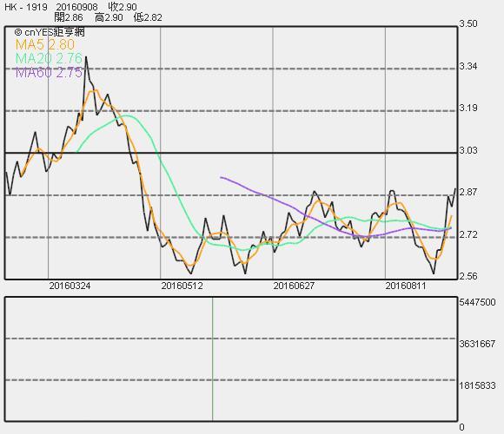Click the 20160811 date axis label
Viewport: 504px width, 434px height.
pos(406,286)
